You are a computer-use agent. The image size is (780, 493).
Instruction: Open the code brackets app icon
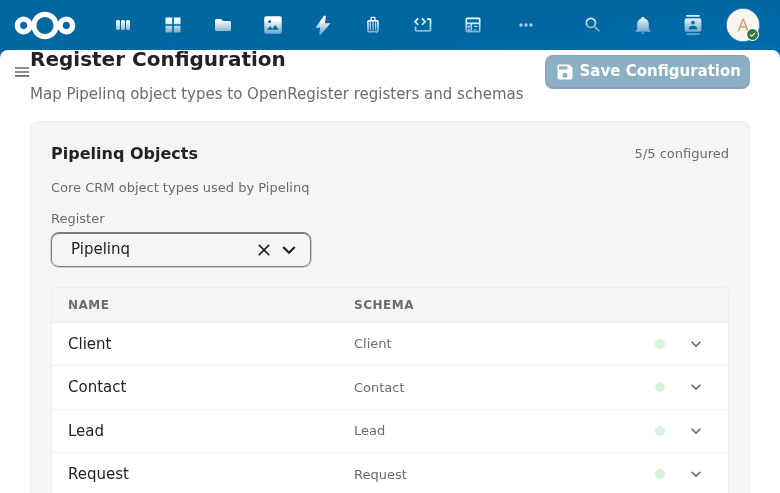coord(423,25)
